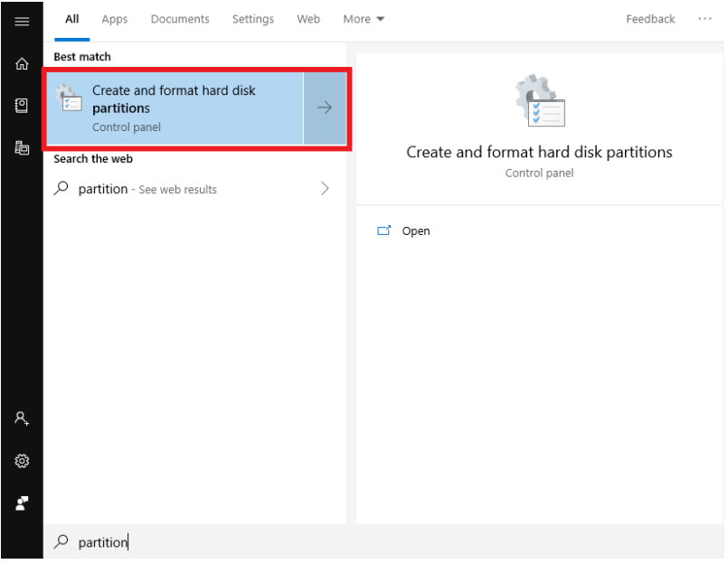The height and width of the screenshot is (564, 728).
Task: Switch to the All tab
Action: (72, 19)
